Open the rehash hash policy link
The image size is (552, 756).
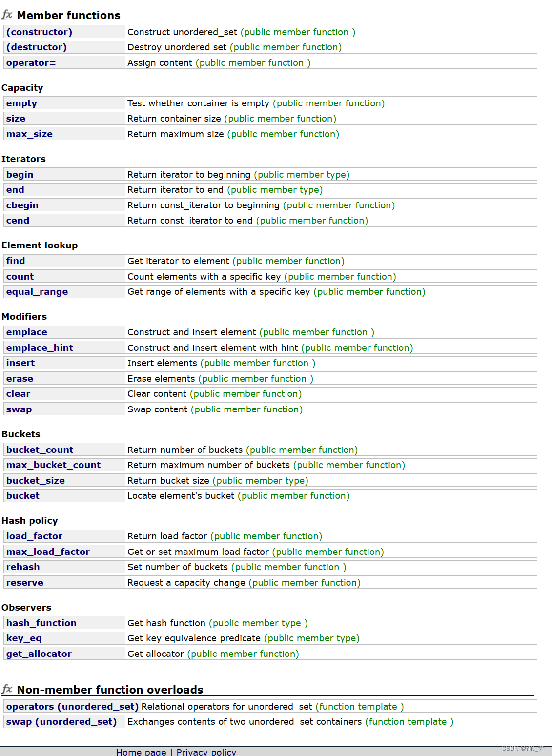23,567
